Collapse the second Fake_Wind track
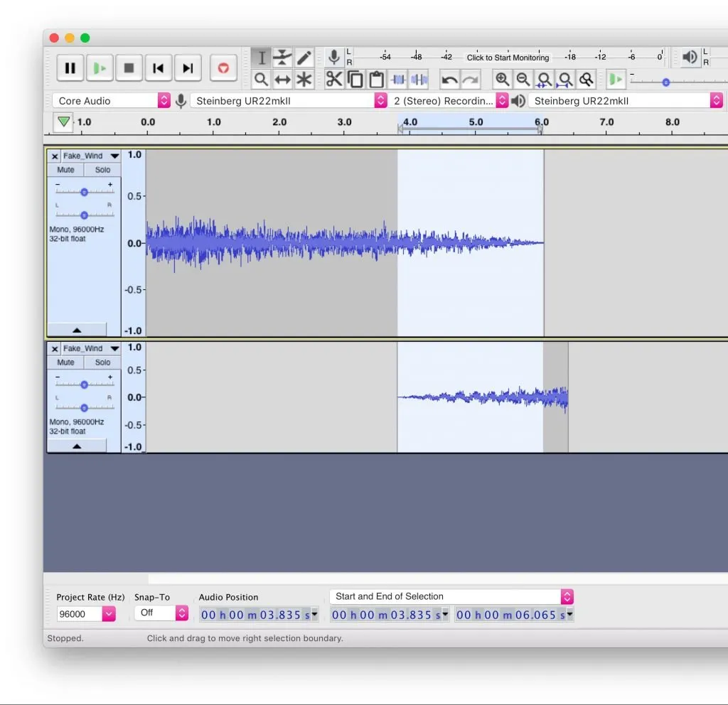Viewport: 728px width, 705px height. [77, 446]
